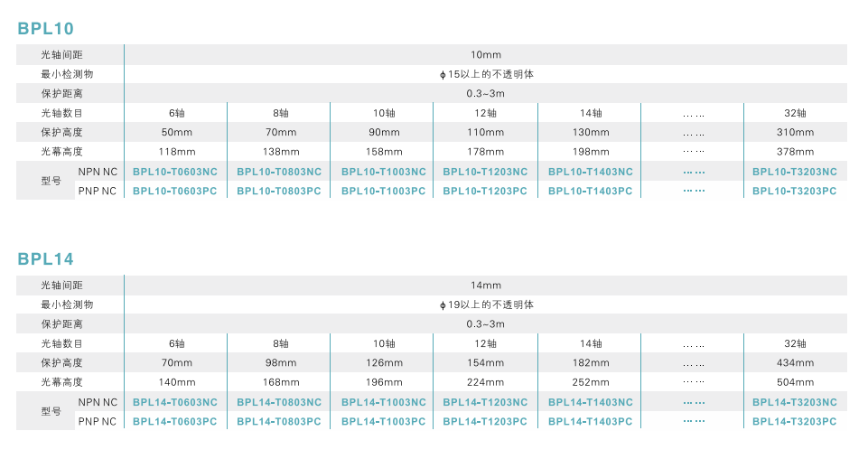Click the BPL14-T3203PC model link

(795, 421)
